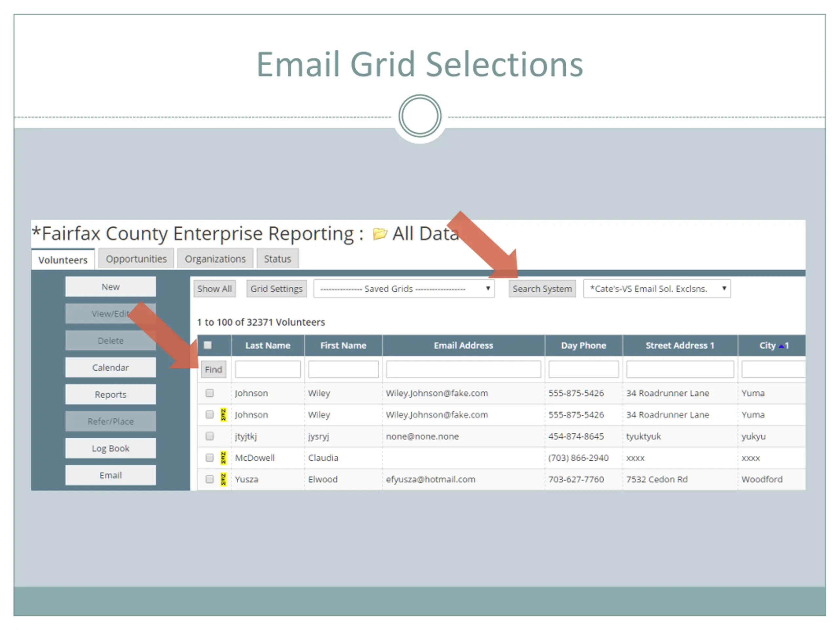
Task: Open the Log Book
Action: [x=111, y=449]
